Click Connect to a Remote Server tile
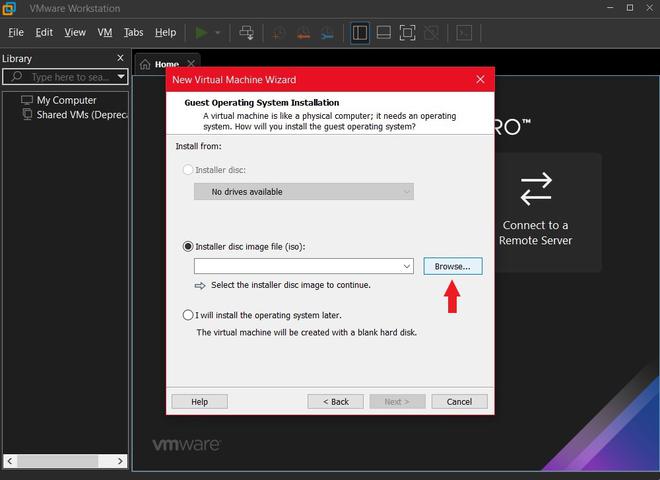This screenshot has width=660, height=480. (x=548, y=212)
